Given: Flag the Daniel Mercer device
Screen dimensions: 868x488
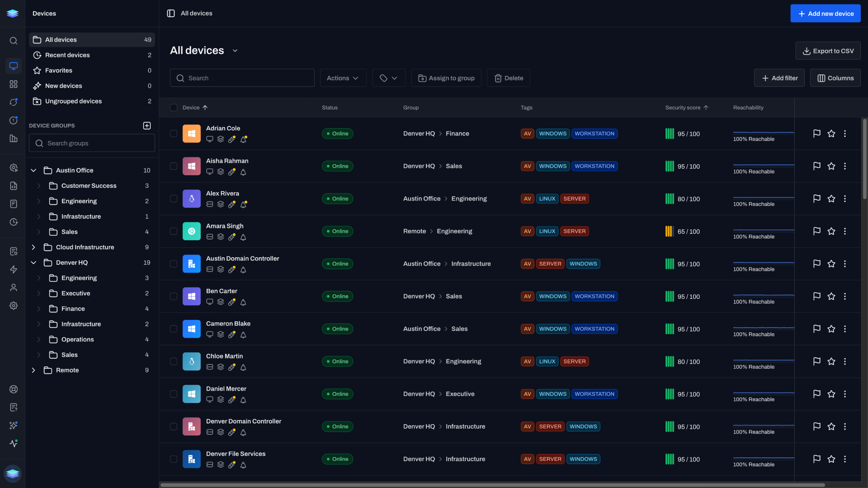Looking at the screenshot, I should coord(817,394).
